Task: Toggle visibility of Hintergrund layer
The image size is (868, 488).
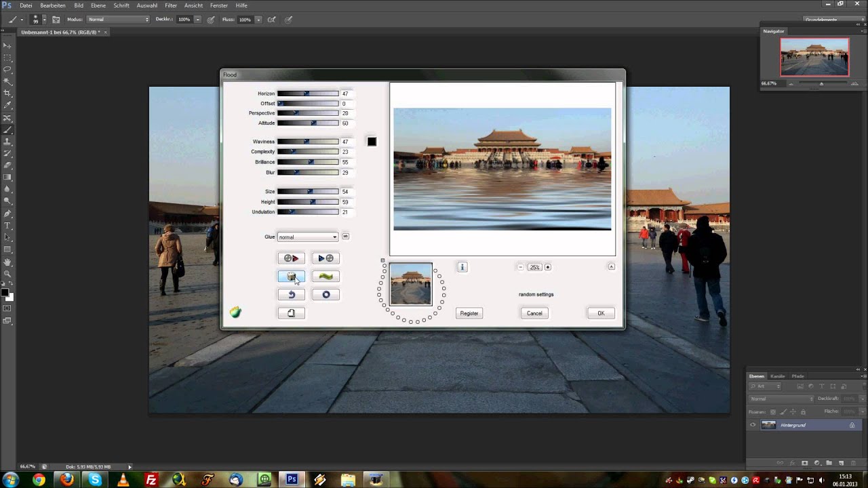Action: (x=753, y=425)
